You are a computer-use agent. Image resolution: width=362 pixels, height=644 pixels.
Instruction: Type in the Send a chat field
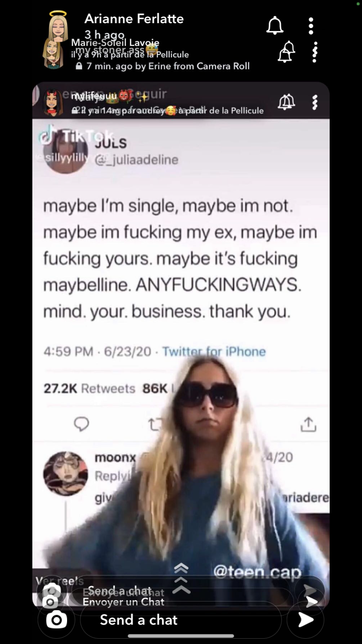[x=181, y=620]
